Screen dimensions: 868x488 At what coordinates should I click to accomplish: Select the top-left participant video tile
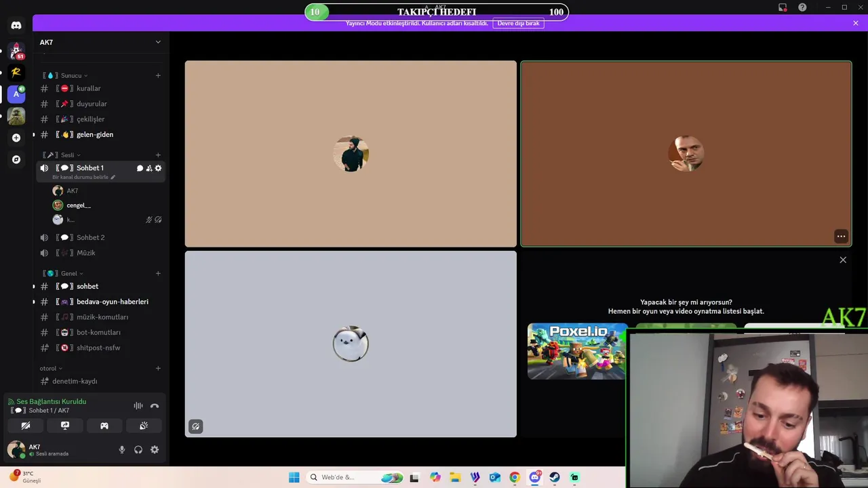pyautogui.click(x=351, y=154)
